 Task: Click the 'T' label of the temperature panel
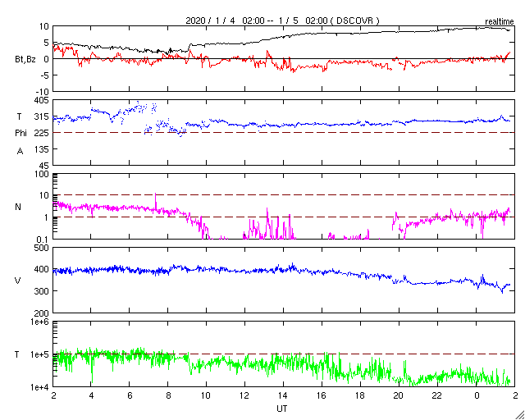click(16, 354)
